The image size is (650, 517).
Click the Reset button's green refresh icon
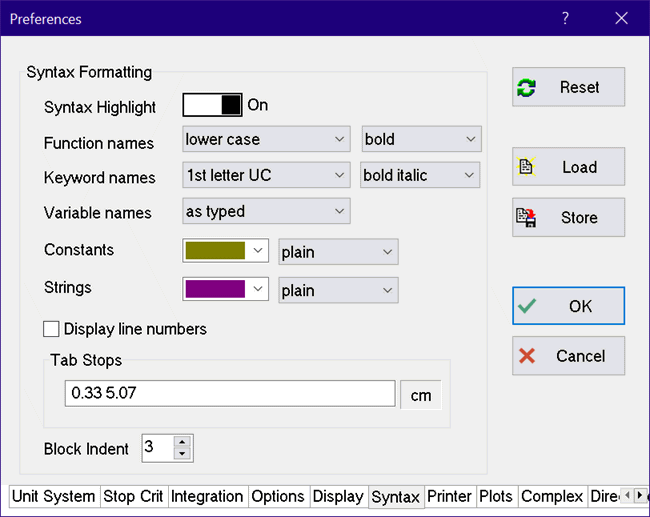point(526,88)
